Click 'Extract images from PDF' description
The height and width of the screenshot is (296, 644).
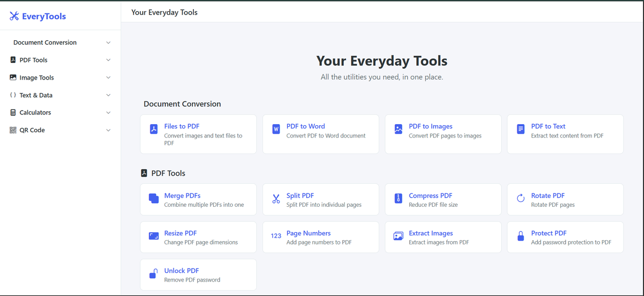(x=439, y=242)
